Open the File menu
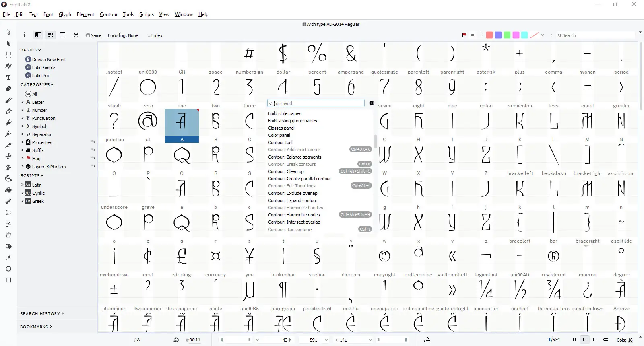Viewport: 644px width, 346px height. click(6, 14)
